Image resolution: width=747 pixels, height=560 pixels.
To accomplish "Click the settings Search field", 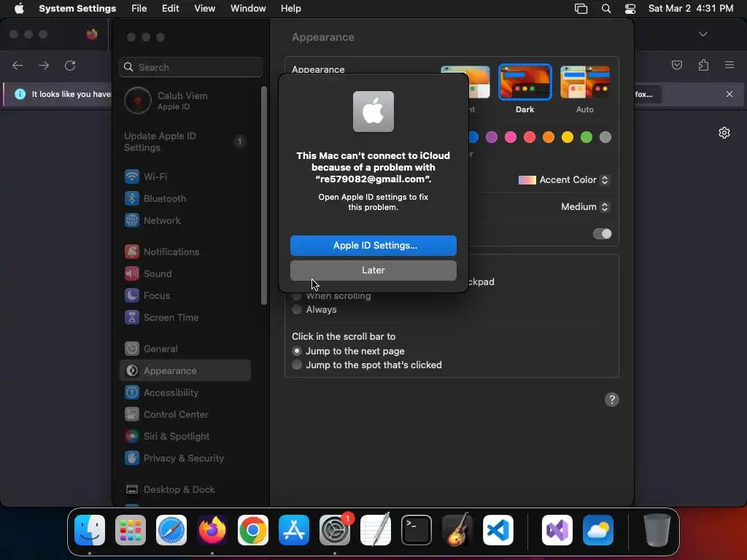I will (x=190, y=67).
